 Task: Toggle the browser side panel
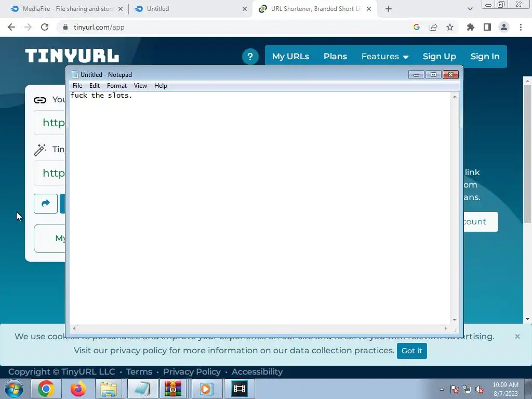[487, 27]
